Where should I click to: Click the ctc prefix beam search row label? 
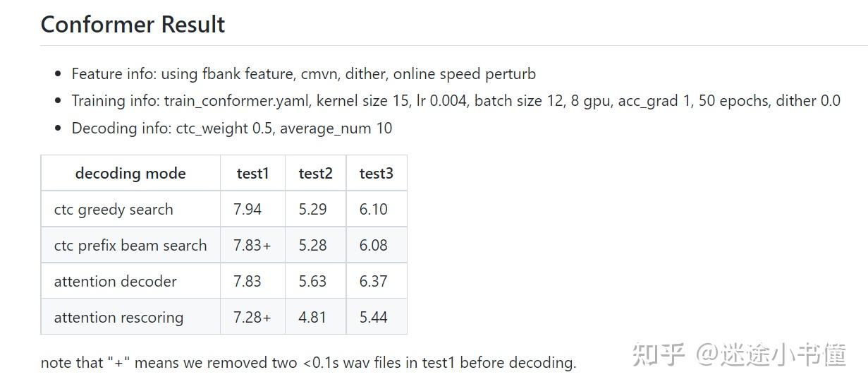click(130, 246)
